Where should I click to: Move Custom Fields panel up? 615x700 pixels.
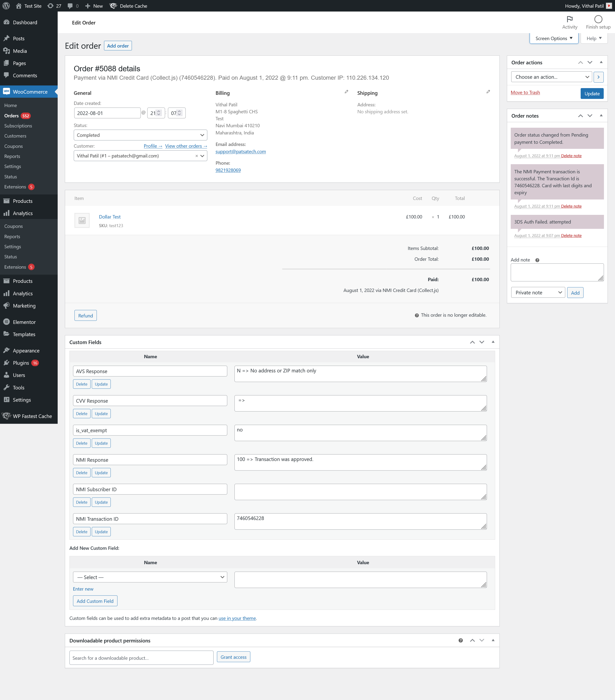(472, 342)
